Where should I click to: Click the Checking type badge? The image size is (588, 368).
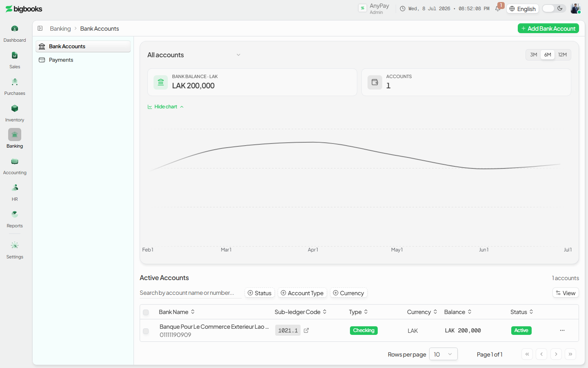pos(364,330)
